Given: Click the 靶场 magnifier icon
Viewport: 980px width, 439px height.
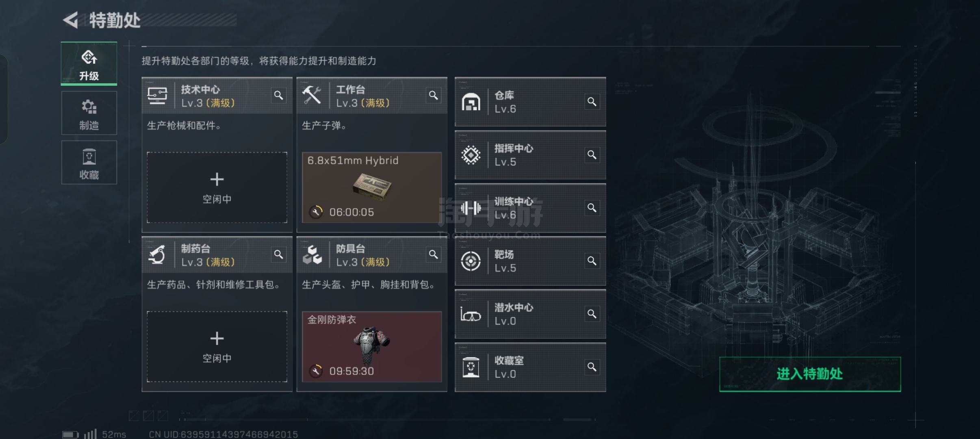Looking at the screenshot, I should pyautogui.click(x=592, y=261).
